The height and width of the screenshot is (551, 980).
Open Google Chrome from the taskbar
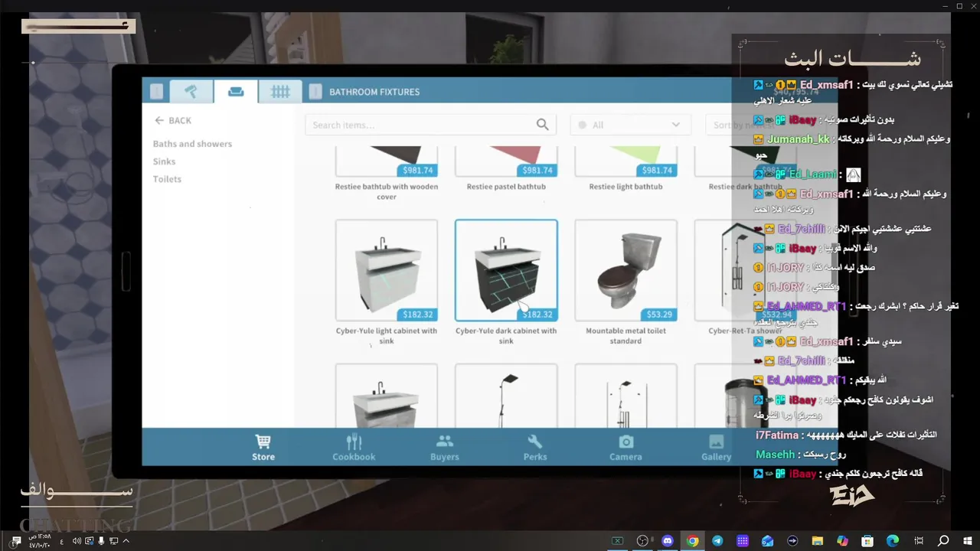tap(692, 541)
